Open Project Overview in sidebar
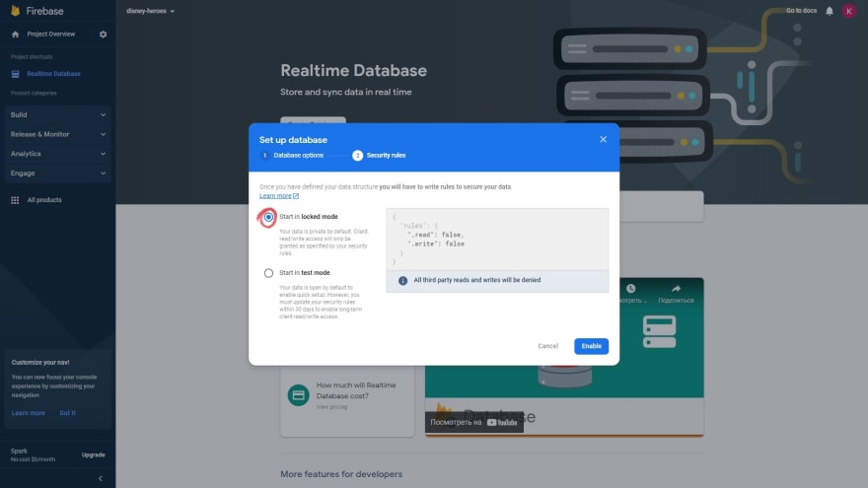This screenshot has height=488, width=868. (51, 35)
